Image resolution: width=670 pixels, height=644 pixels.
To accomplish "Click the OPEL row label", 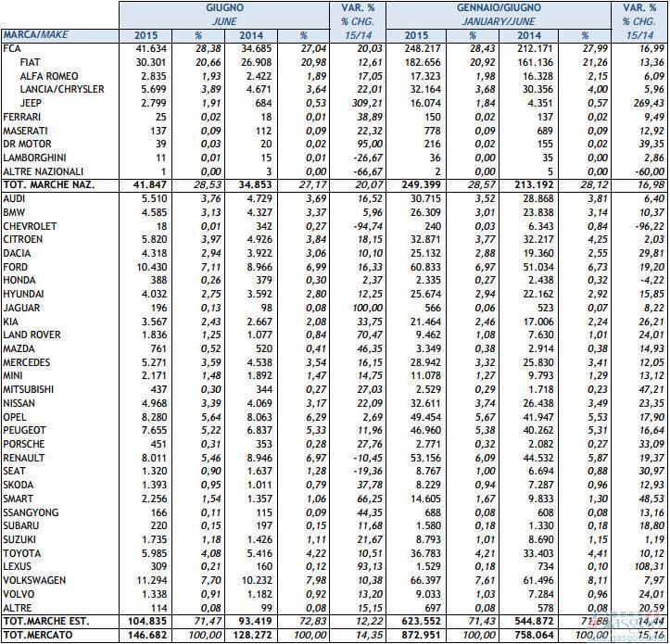I will click(x=14, y=417).
